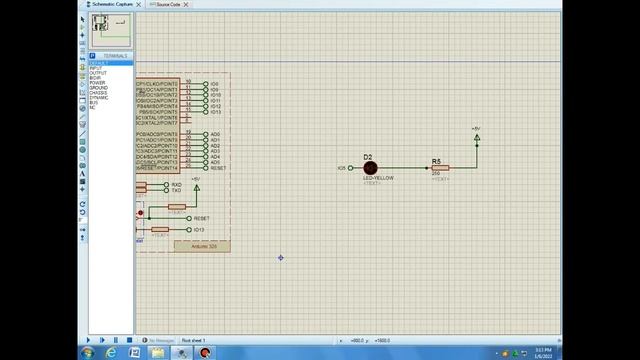Click the +5V power terminal above R5
This screenshot has height=360, width=640.
pos(477,137)
